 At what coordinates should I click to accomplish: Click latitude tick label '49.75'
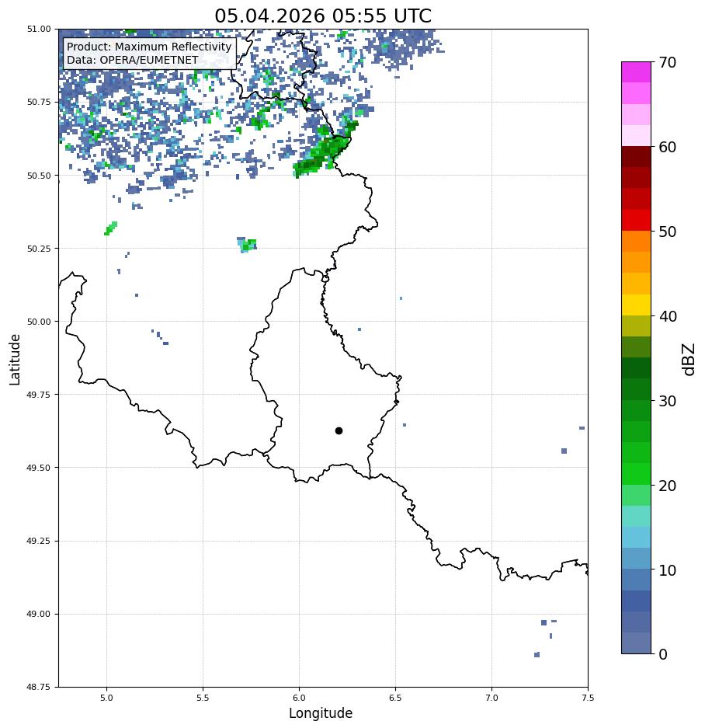tap(39, 395)
